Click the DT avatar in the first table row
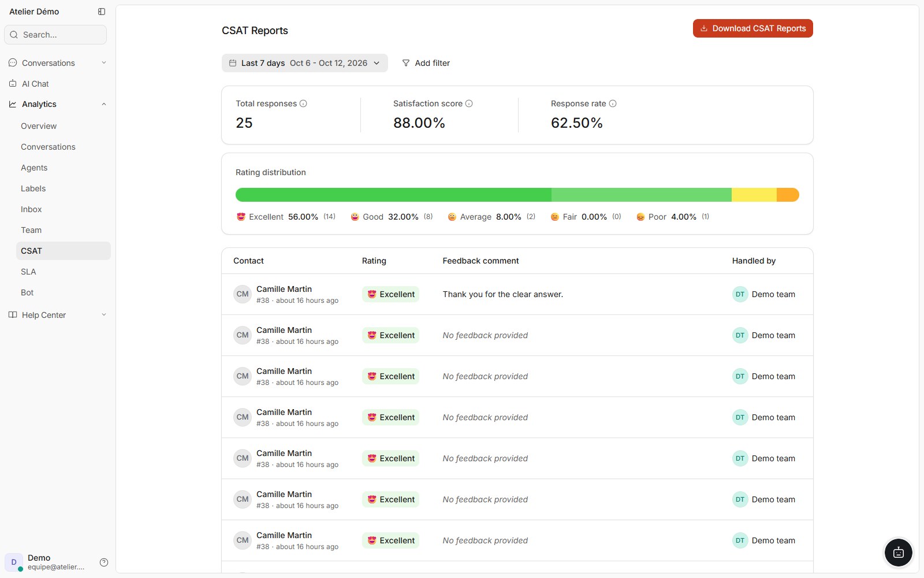 point(740,294)
